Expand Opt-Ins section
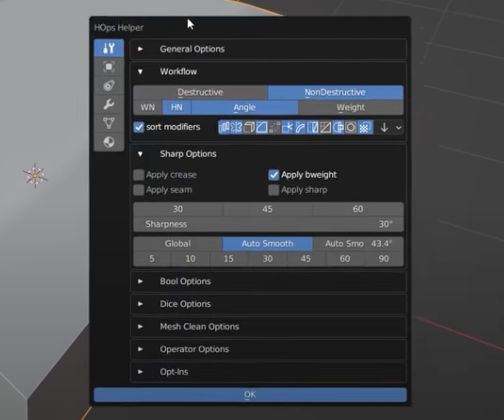The image size is (504, 420). click(x=140, y=372)
